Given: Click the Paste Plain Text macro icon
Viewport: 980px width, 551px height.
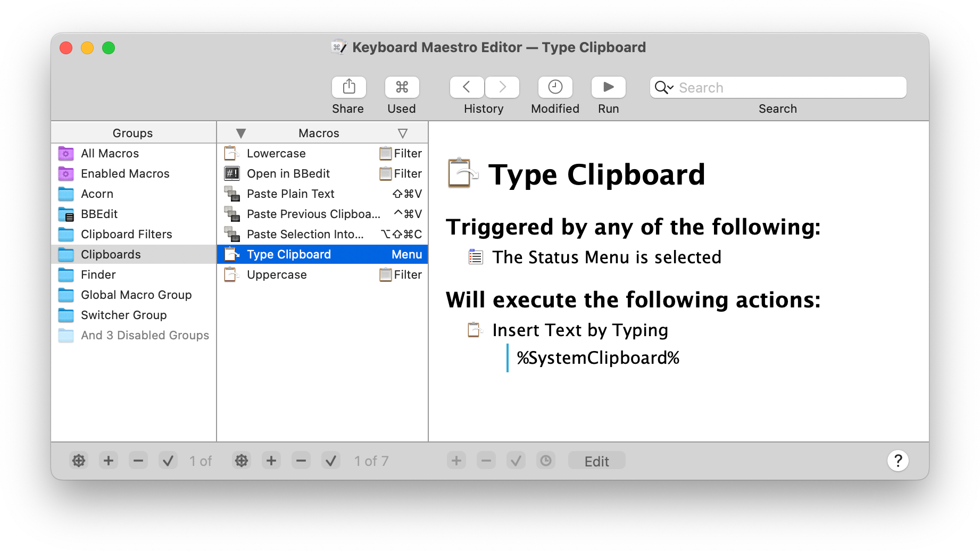Looking at the screenshot, I should [x=231, y=194].
